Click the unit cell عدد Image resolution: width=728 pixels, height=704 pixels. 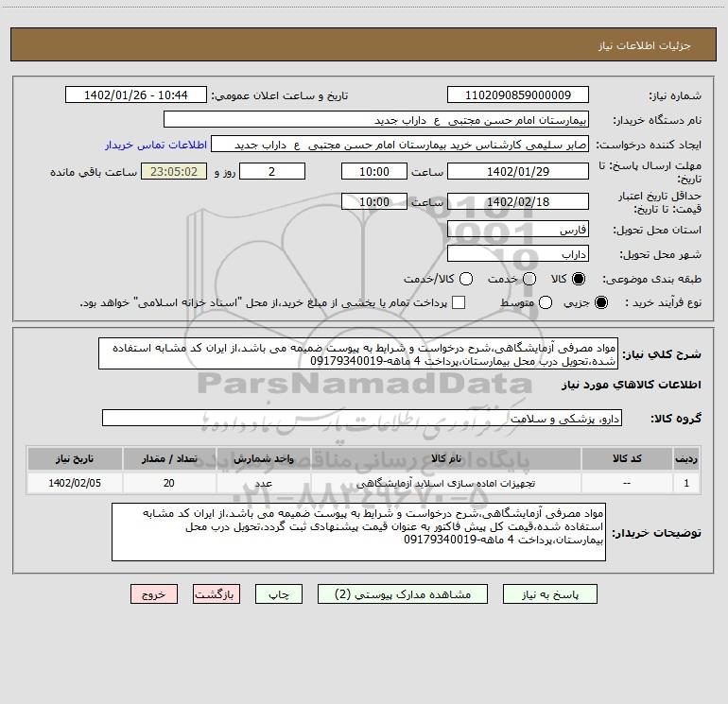[263, 483]
